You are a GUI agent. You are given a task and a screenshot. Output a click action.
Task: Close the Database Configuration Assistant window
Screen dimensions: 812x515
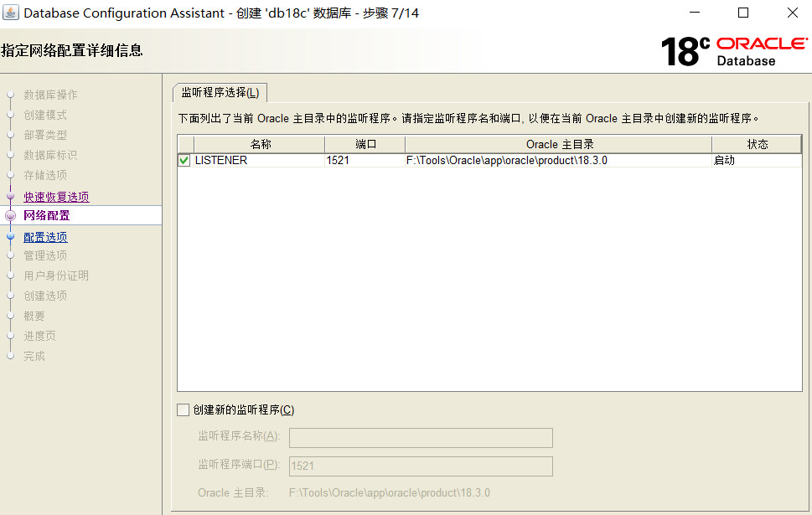tap(793, 13)
